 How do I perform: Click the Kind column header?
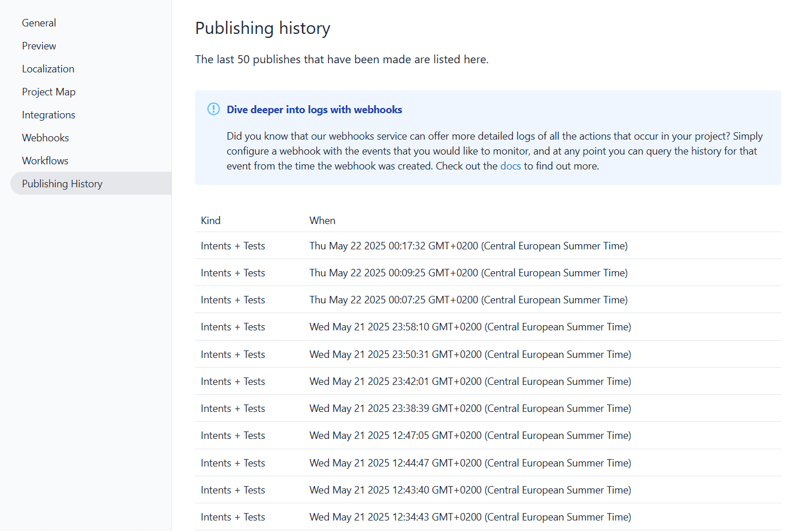(x=210, y=221)
